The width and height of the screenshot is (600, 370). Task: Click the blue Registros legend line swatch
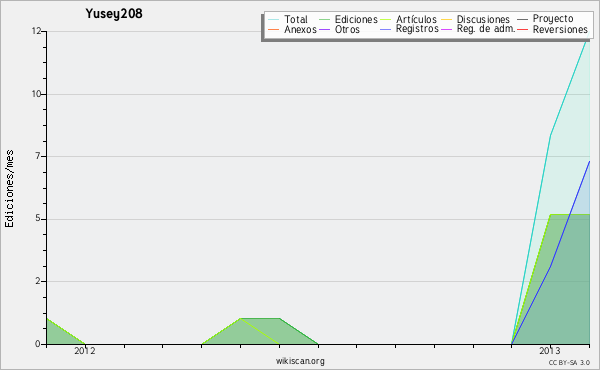[385, 29]
